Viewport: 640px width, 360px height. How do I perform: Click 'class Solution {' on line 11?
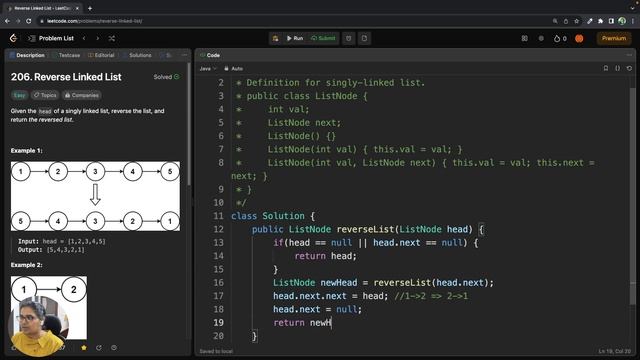273,216
